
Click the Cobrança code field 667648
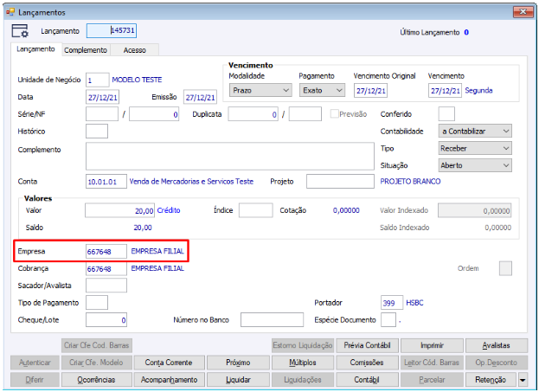click(x=106, y=268)
